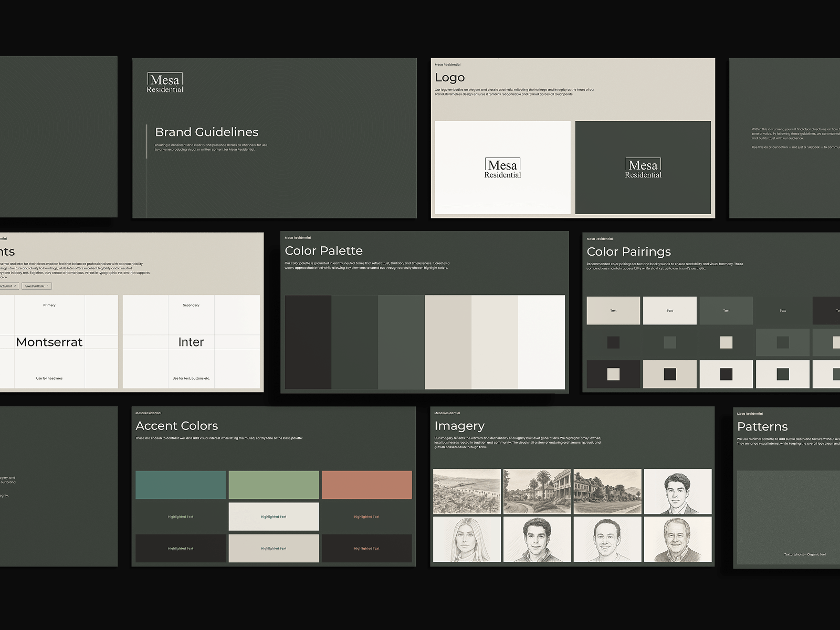Image resolution: width=840 pixels, height=630 pixels.
Task: Click the Mesa Residential logo on the cover slide
Action: point(165,83)
